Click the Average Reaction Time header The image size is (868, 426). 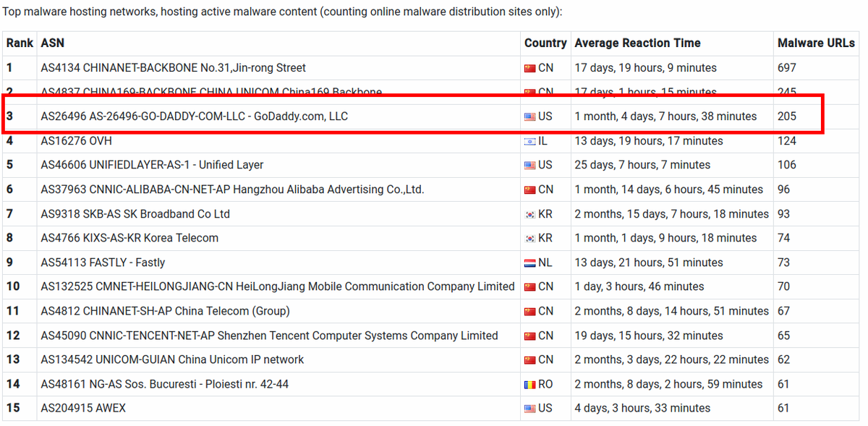(637, 43)
